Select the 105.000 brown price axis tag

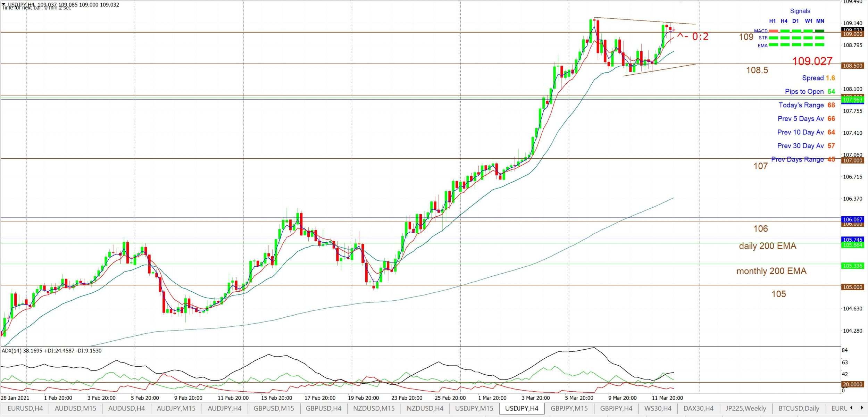853,287
